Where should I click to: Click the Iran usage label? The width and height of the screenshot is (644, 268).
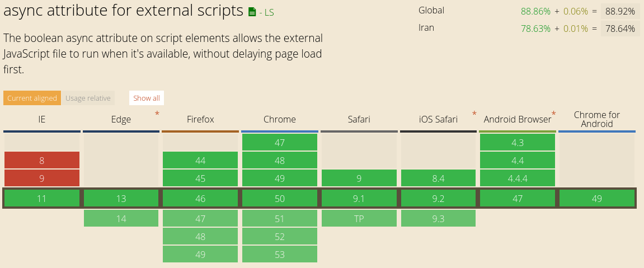coord(426,28)
